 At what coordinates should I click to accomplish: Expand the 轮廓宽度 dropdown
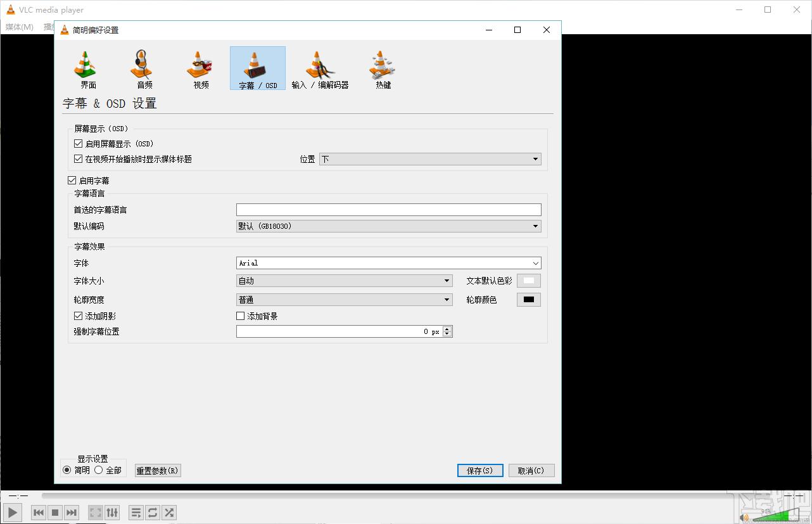click(x=344, y=300)
